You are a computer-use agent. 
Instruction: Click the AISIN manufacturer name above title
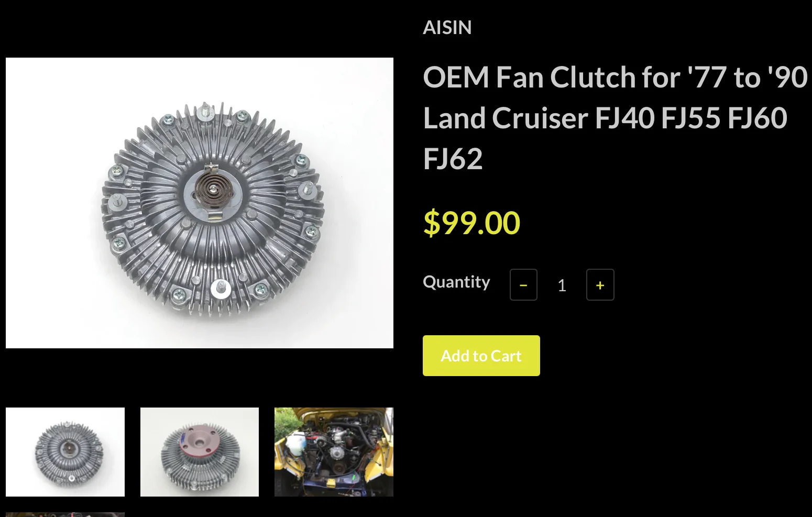point(447,27)
